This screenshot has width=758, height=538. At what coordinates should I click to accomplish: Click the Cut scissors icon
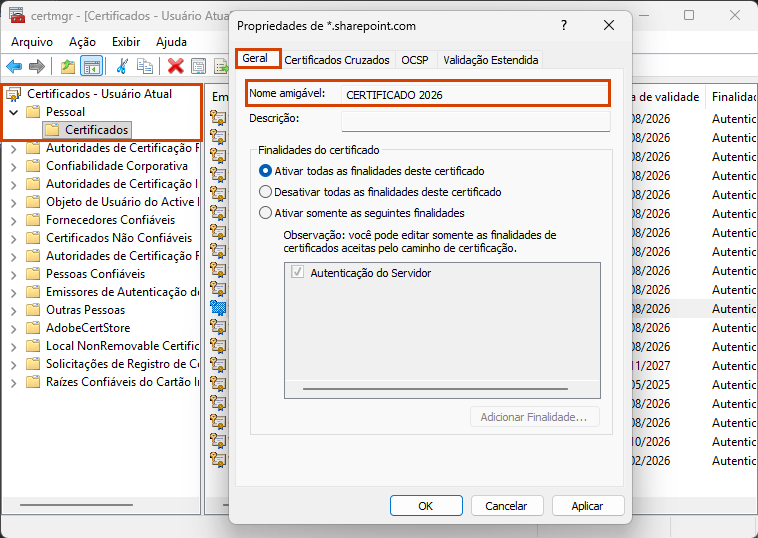[x=122, y=66]
